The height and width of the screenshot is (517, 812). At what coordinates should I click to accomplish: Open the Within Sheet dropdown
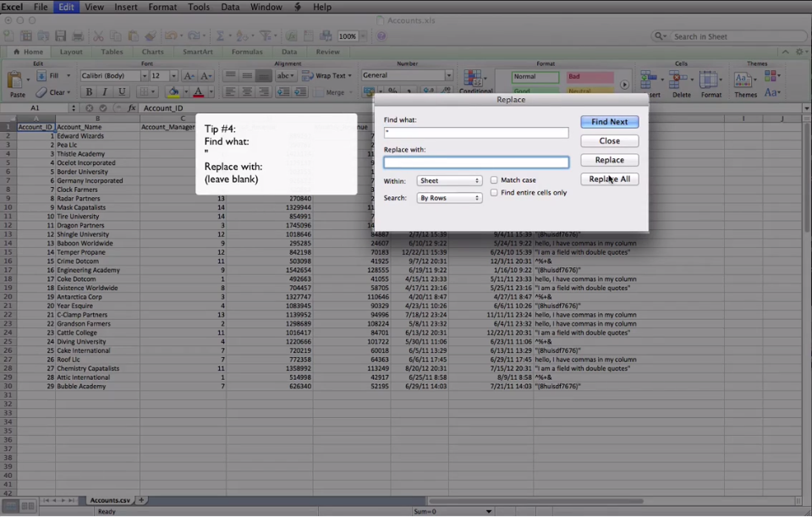449,180
